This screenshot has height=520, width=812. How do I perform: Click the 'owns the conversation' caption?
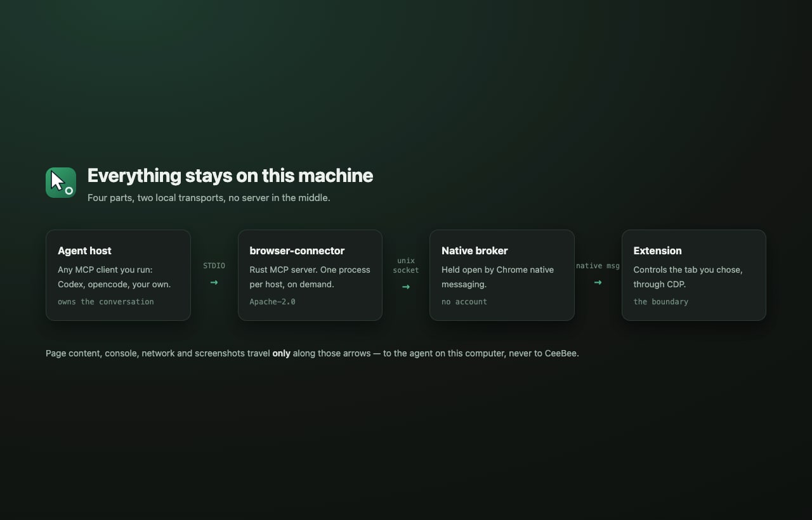click(106, 302)
